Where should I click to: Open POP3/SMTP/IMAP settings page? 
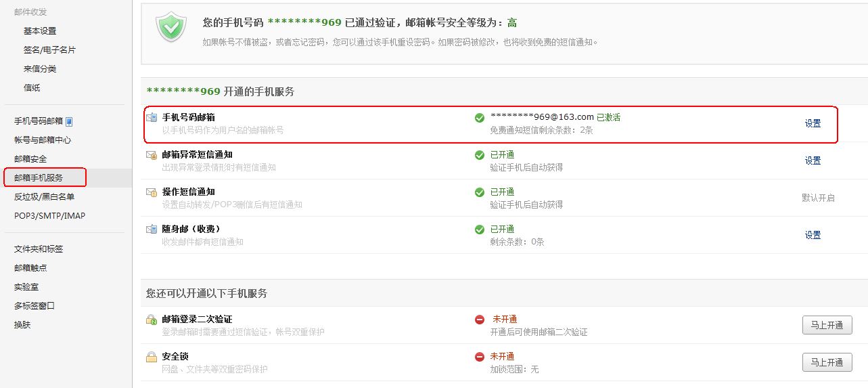(x=49, y=216)
